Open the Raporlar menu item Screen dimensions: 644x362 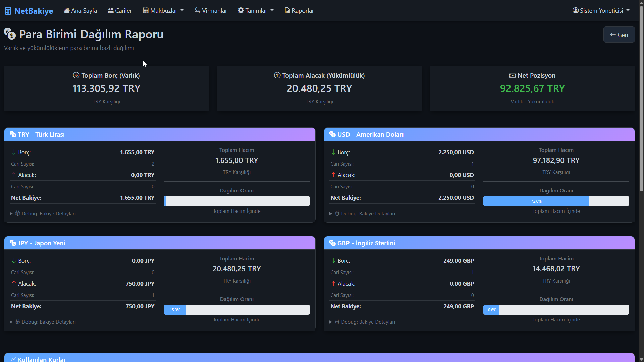pyautogui.click(x=303, y=11)
